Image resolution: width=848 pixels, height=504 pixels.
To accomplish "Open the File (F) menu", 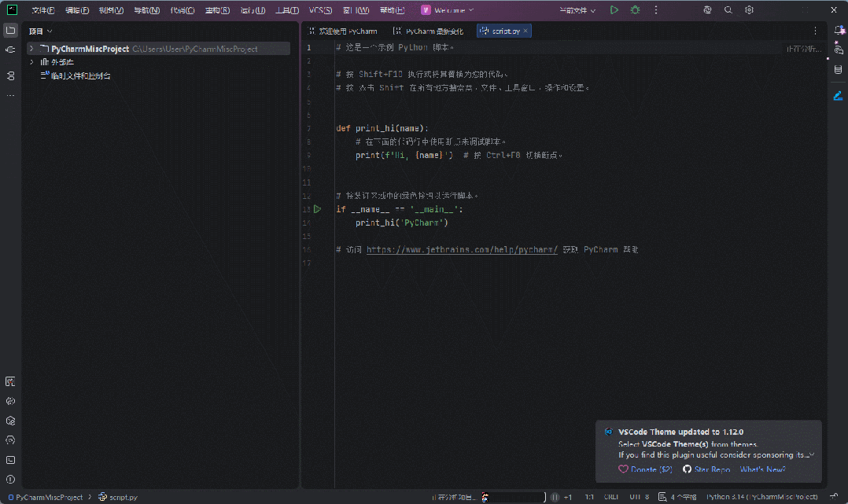I will pos(43,10).
